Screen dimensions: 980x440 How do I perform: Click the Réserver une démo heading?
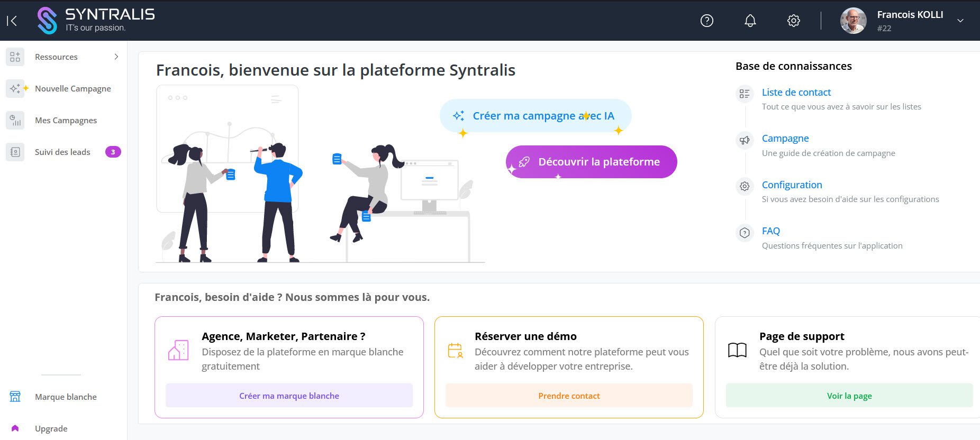click(525, 336)
